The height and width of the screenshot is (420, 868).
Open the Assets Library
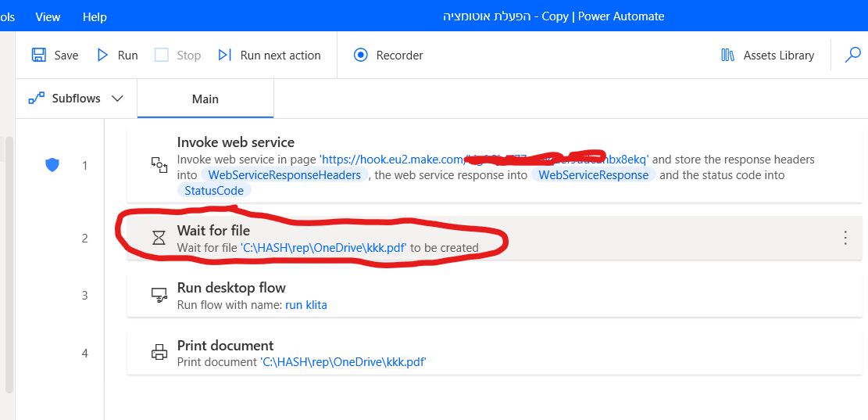click(x=767, y=55)
